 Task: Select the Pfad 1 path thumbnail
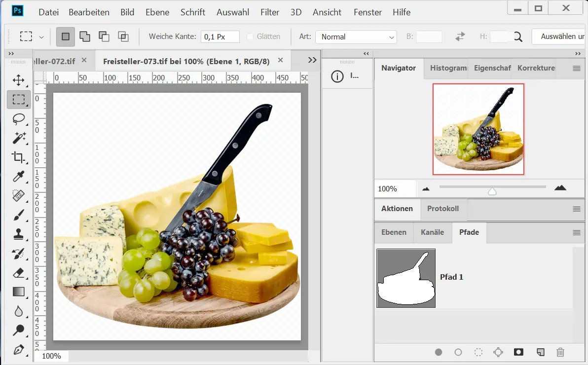click(406, 278)
